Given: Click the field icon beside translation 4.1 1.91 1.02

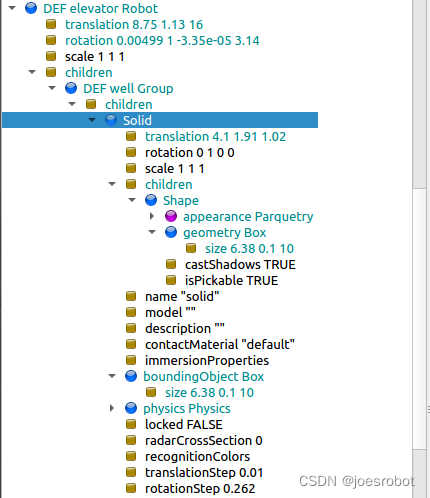Looking at the screenshot, I should point(131,136).
